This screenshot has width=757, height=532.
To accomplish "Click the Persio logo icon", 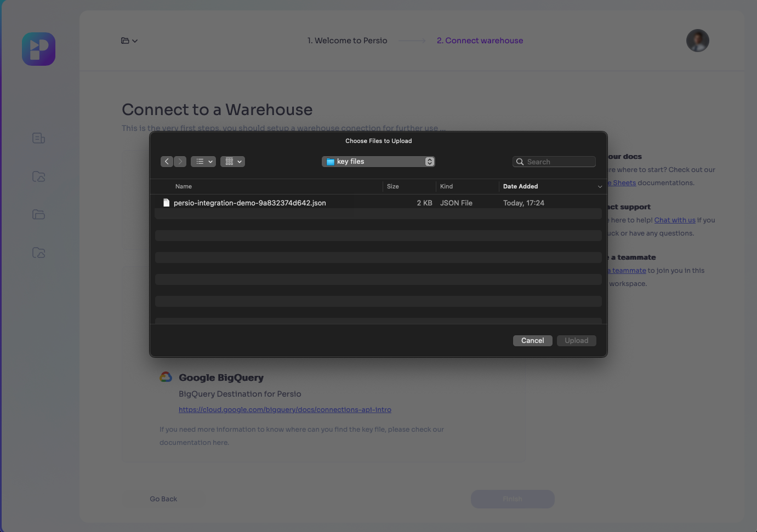I will (x=38, y=49).
